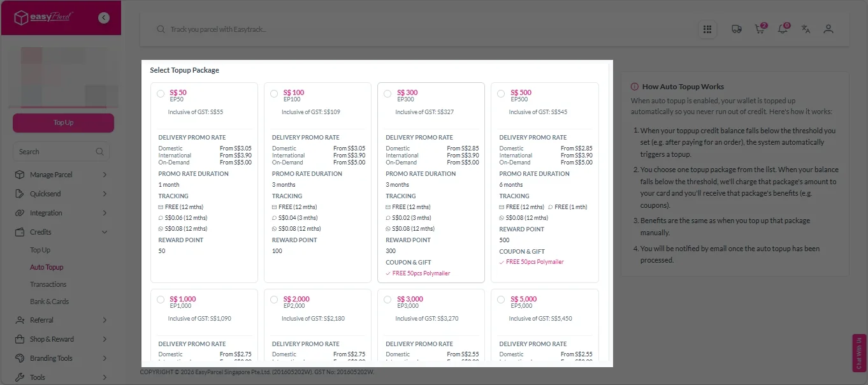Viewport: 868px width, 385px height.
Task: Select the S$ 50 topup package
Action: pos(161,94)
